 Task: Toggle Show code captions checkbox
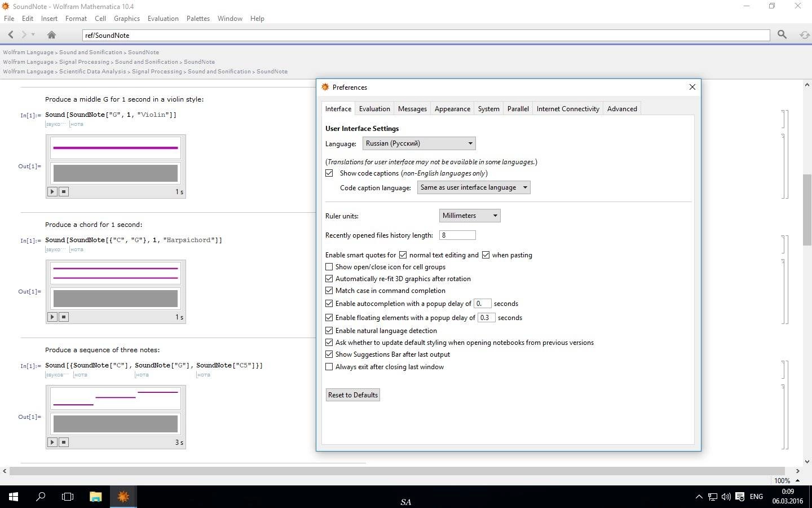[329, 173]
